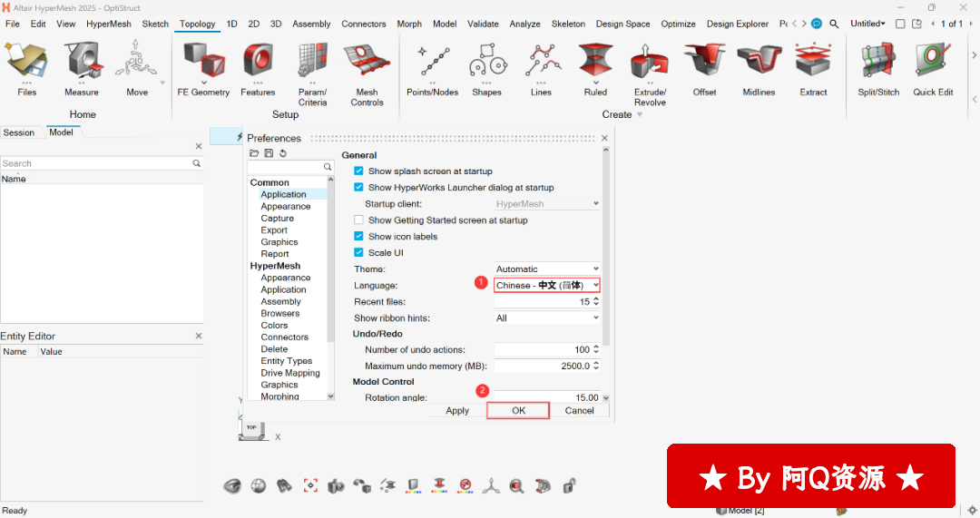
Task: Click the Apply button
Action: point(457,411)
